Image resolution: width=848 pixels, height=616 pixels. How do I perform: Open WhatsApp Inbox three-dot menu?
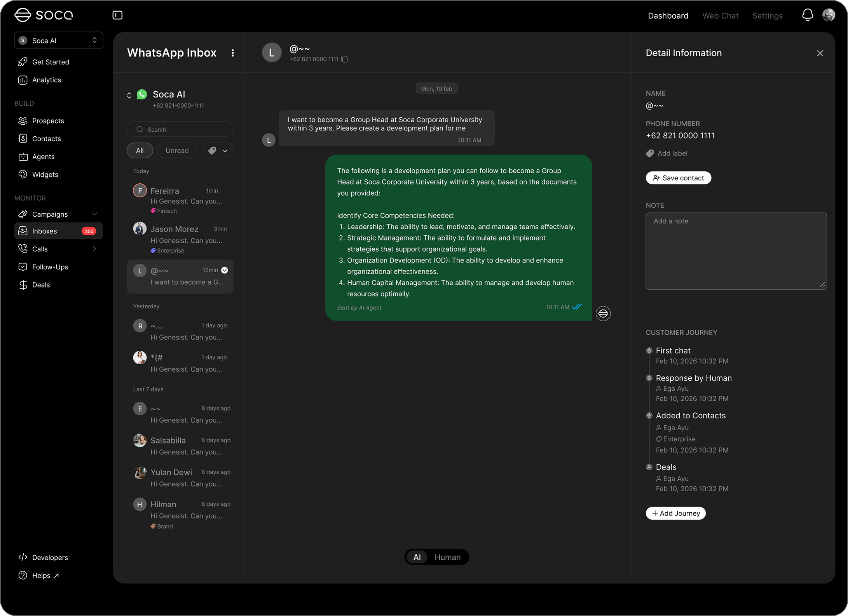tap(232, 53)
